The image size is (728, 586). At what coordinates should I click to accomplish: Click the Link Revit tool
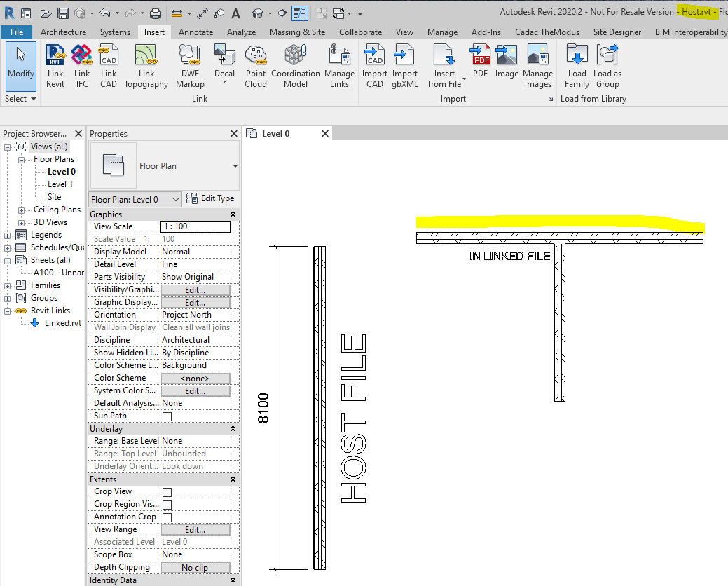click(x=55, y=66)
